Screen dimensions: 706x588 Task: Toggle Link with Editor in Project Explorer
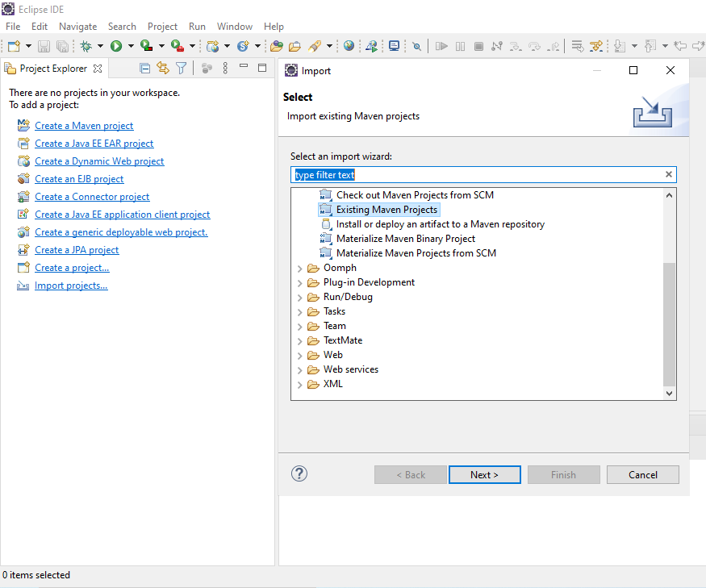tap(163, 68)
